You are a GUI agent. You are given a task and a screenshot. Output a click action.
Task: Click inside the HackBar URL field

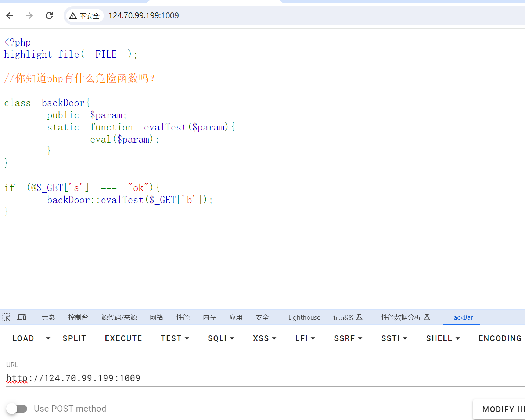[147, 378]
